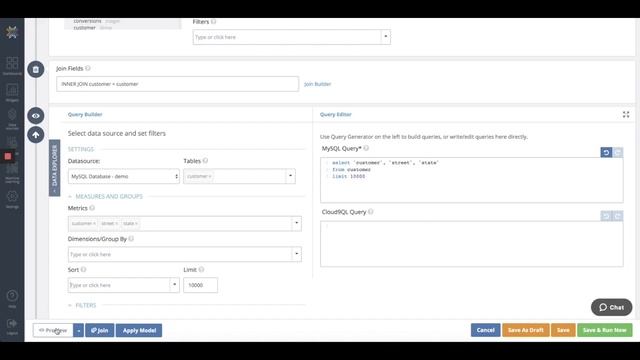The width and height of the screenshot is (640, 360).
Task: Show info tooltip next to Limit
Action: (201, 269)
